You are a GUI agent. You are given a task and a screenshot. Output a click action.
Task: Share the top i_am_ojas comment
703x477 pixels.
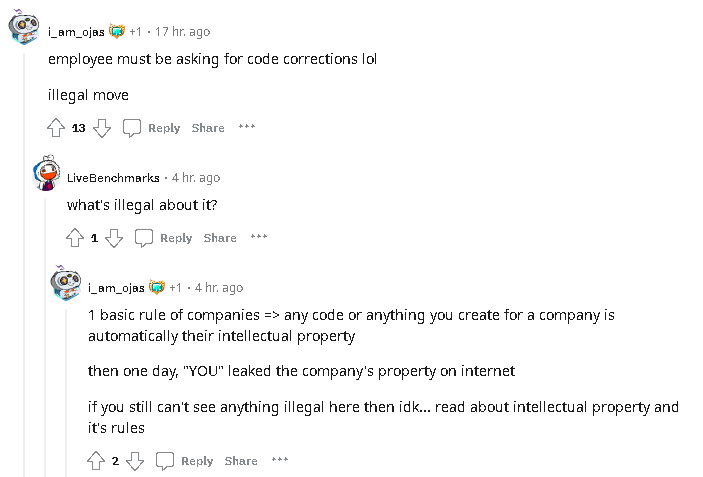208,128
